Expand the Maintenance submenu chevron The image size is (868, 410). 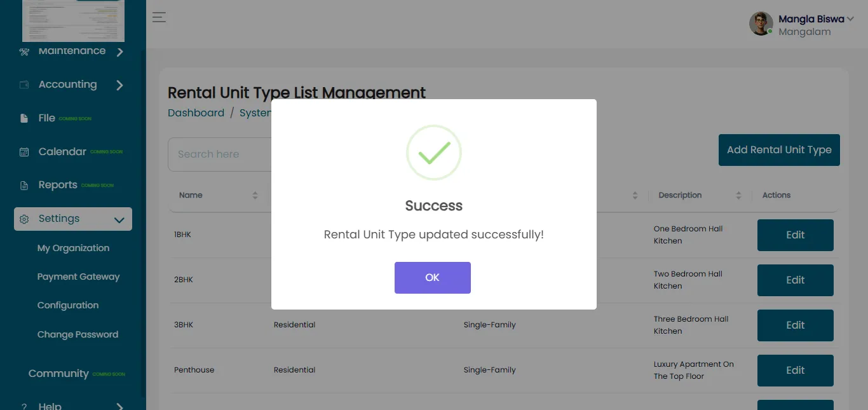(120, 51)
